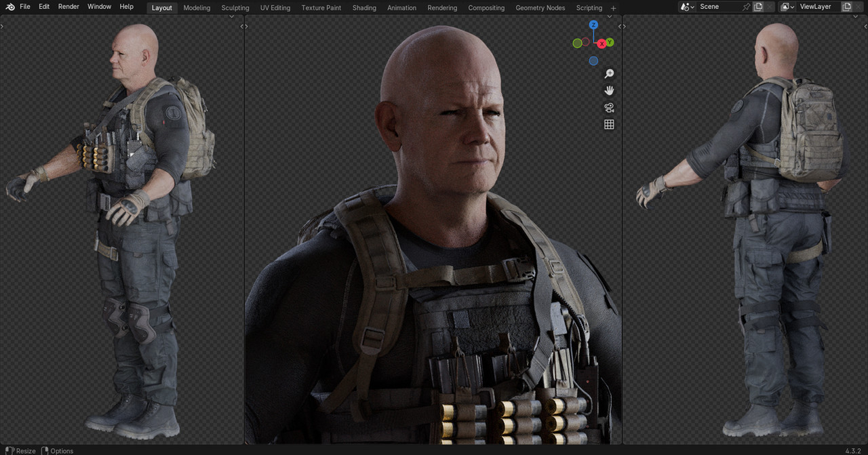Toggle the camera view icon
The width and height of the screenshot is (868, 455).
pyautogui.click(x=609, y=107)
